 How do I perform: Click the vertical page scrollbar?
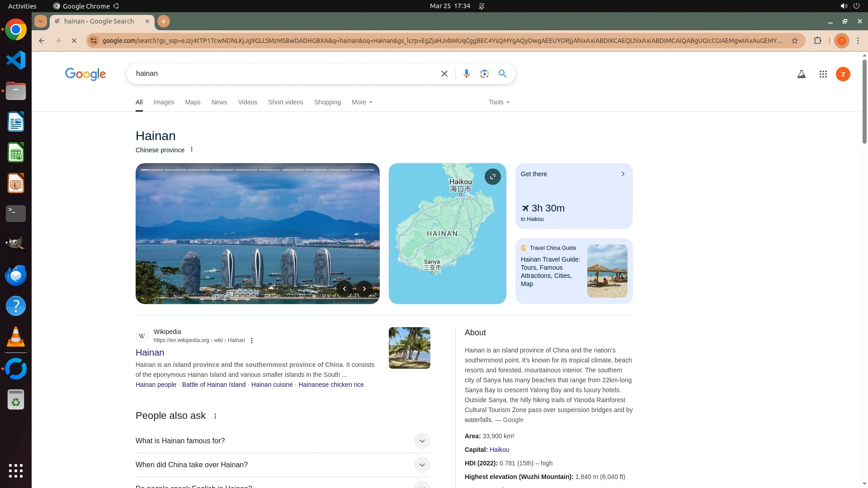pyautogui.click(x=864, y=102)
